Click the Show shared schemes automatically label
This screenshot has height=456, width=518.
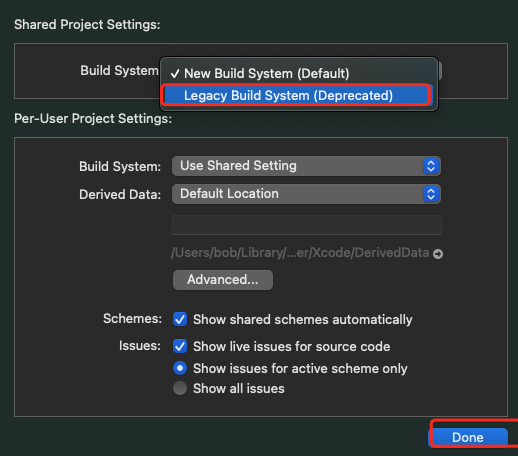[x=303, y=320]
